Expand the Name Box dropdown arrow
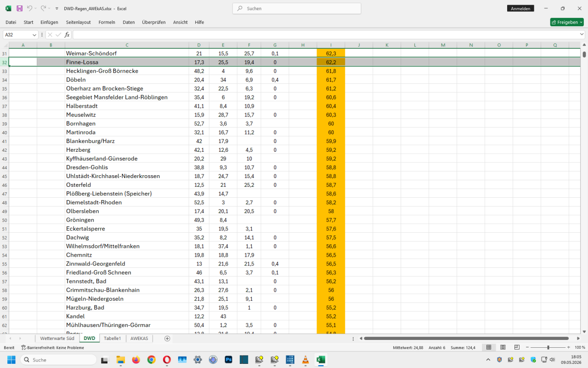Screen dimensions: 588x368 coord(34,35)
